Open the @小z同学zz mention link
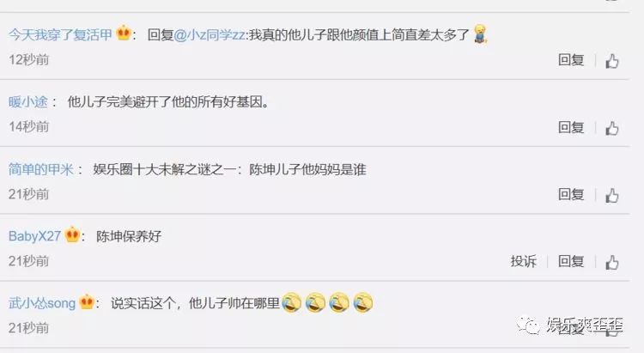This screenshot has width=644, height=353. pyautogui.click(x=210, y=35)
